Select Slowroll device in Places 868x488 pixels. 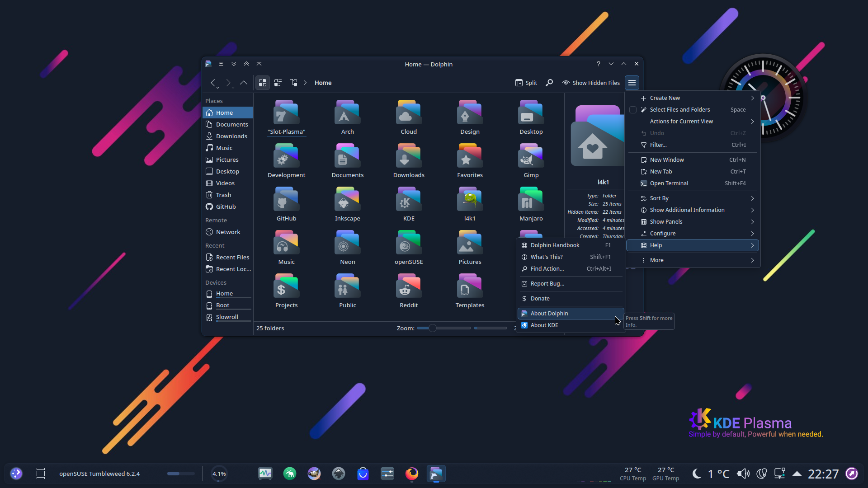[228, 317]
